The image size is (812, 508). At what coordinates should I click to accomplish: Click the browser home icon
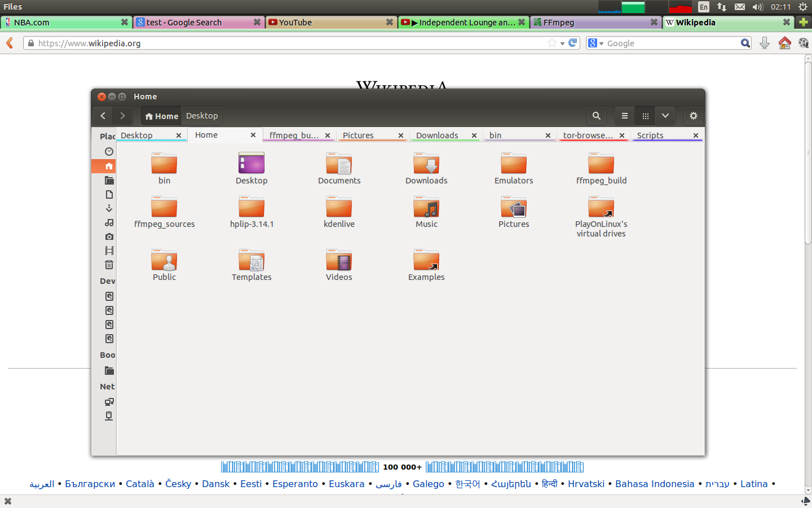784,43
